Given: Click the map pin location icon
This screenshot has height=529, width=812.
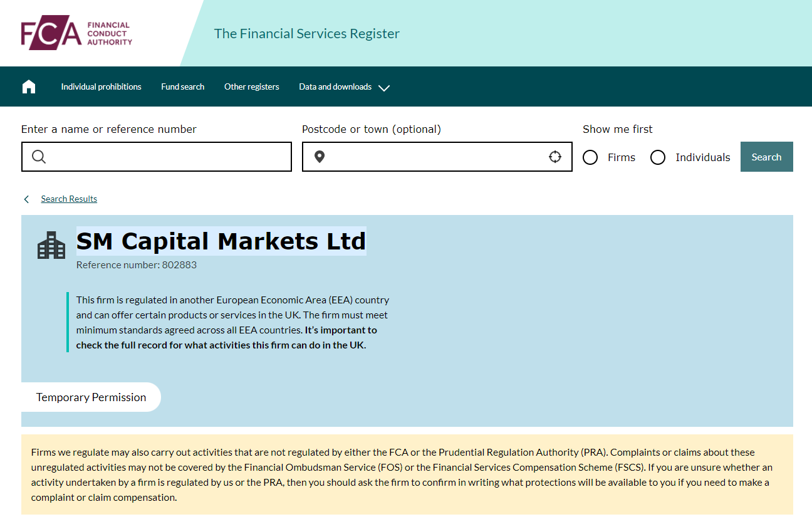Looking at the screenshot, I should click(320, 157).
